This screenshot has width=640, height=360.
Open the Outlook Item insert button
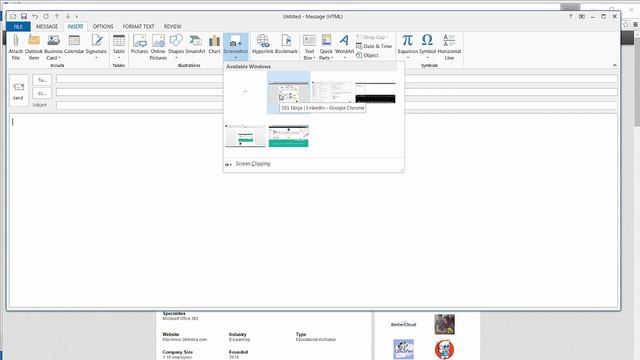point(34,47)
